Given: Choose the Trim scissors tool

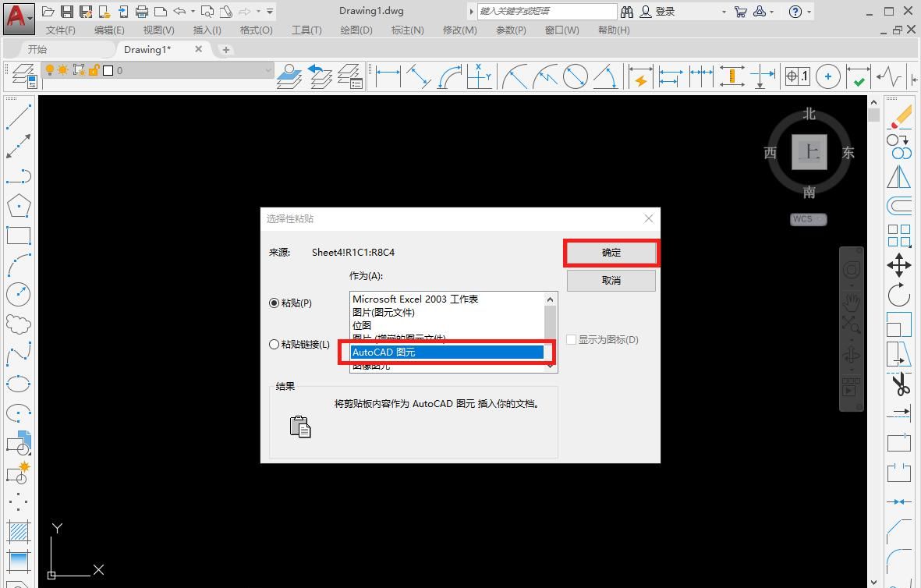Looking at the screenshot, I should click(x=898, y=384).
